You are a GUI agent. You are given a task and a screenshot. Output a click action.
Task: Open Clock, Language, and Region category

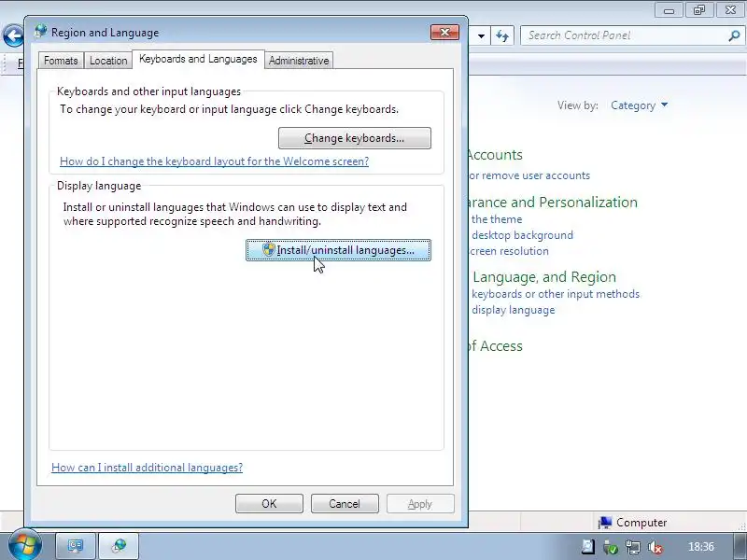544,276
